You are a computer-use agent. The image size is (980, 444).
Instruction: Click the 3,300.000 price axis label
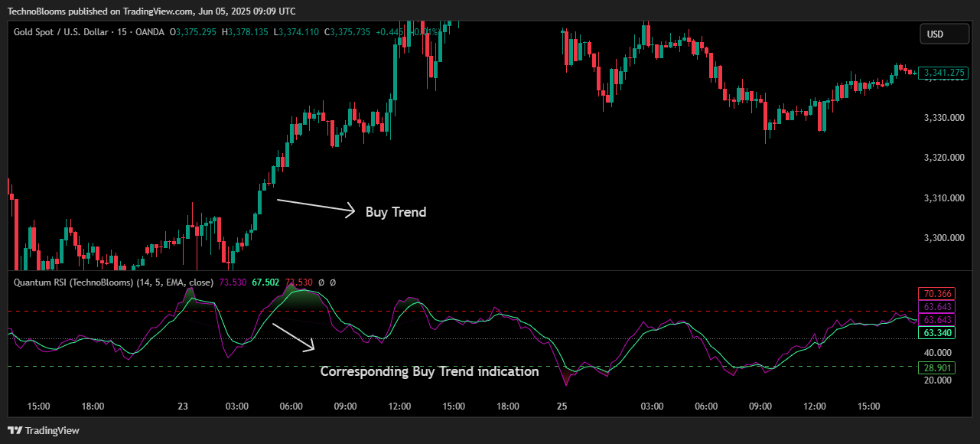click(943, 238)
